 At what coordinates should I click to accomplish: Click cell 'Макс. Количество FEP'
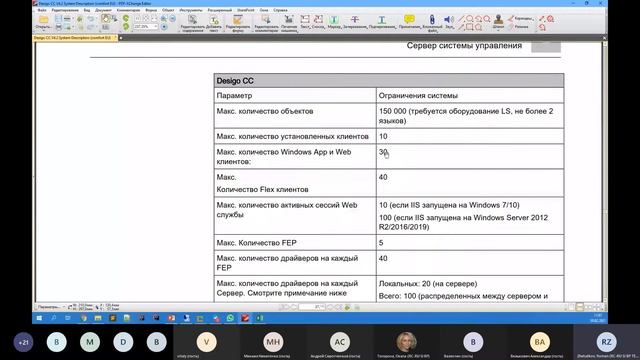click(295, 243)
